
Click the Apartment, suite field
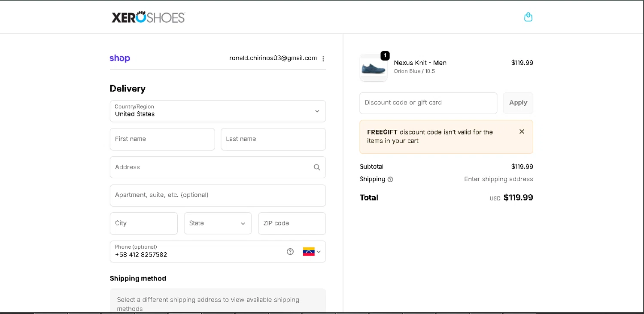(x=218, y=195)
